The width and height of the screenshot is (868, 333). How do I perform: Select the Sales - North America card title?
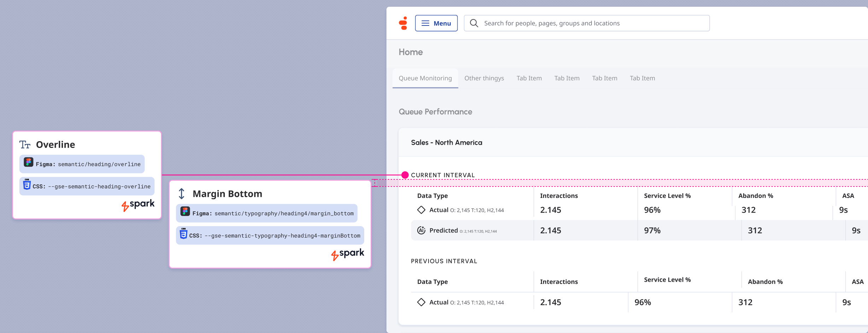(447, 143)
